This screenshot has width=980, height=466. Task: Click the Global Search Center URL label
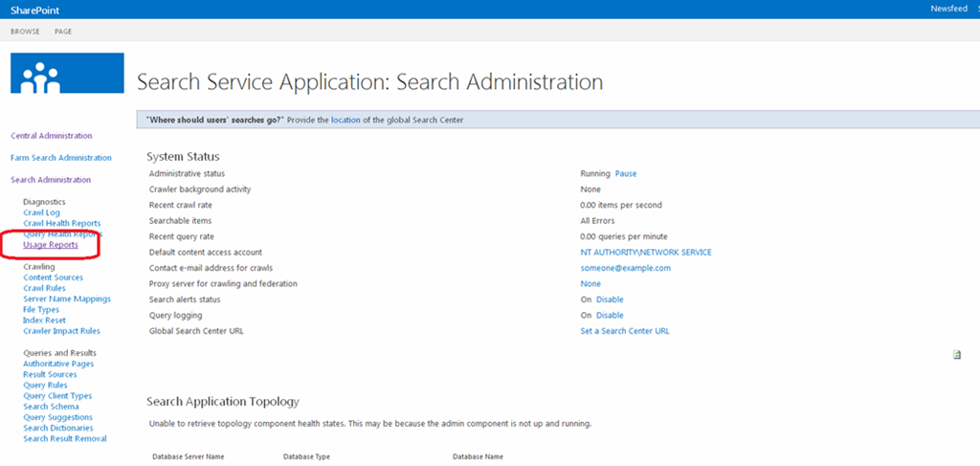coord(196,331)
